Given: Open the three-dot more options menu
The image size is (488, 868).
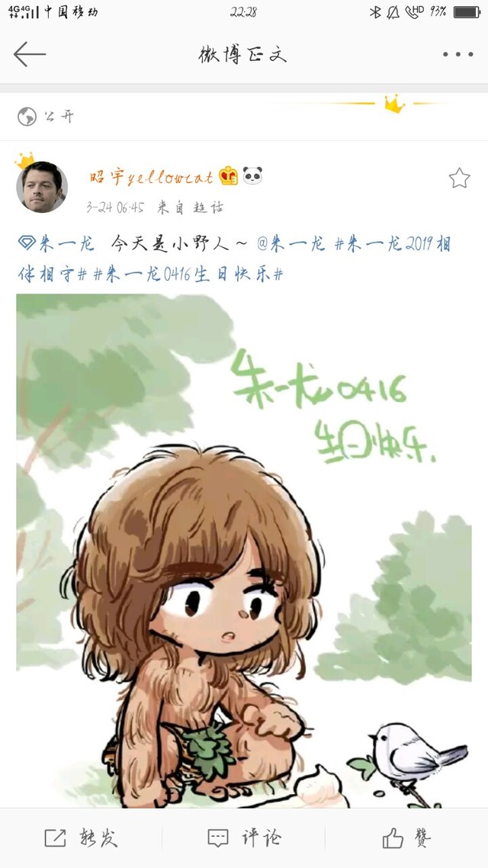Looking at the screenshot, I should tap(457, 54).
